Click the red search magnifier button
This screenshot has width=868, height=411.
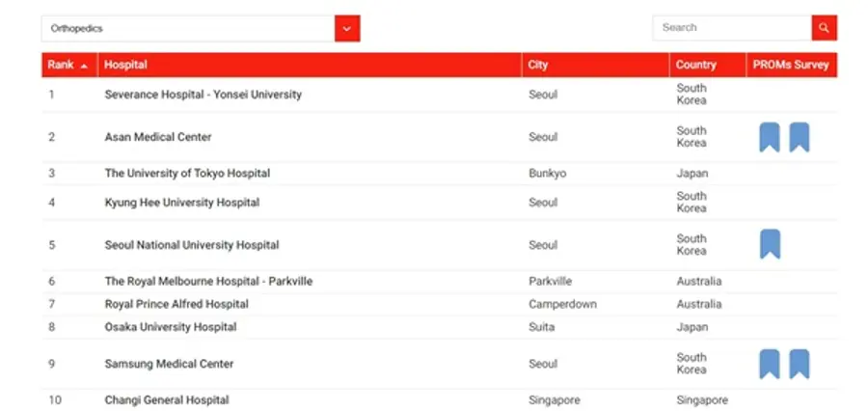(824, 28)
